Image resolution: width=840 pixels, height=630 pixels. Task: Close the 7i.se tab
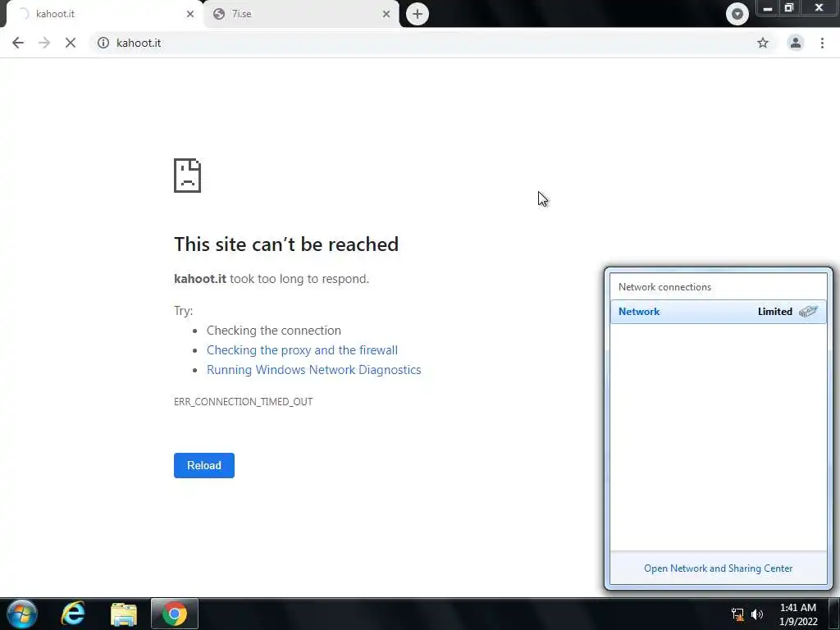[x=386, y=14]
